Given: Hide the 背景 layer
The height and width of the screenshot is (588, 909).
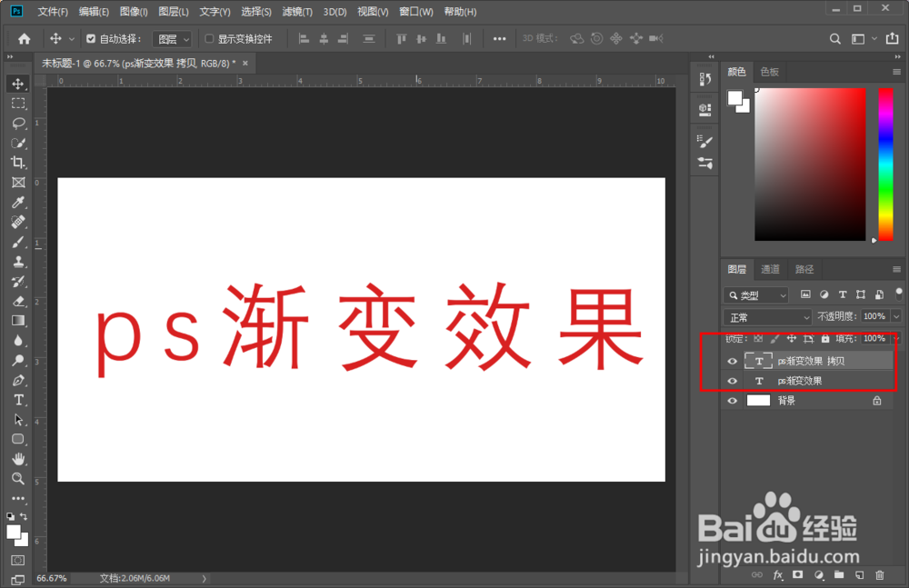Looking at the screenshot, I should pyautogui.click(x=732, y=400).
